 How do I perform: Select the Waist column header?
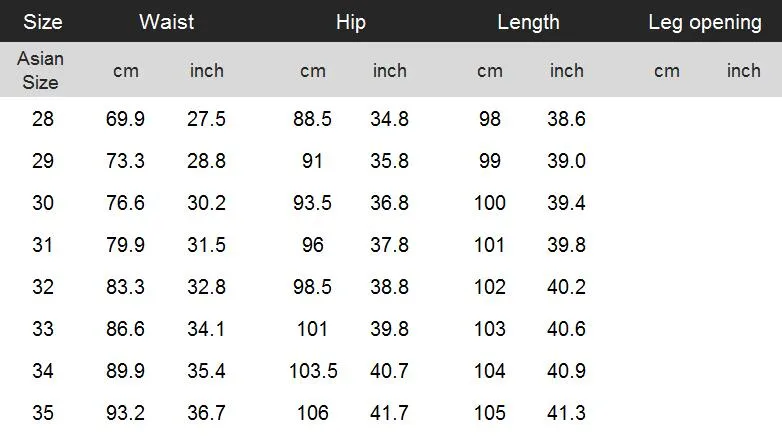click(167, 22)
